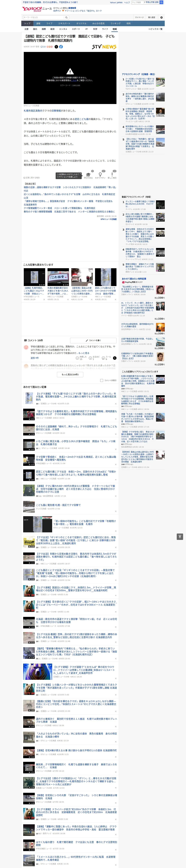Toggle コメント非表示 checkbox
Screen dimensions: 186x868
pos(102,380)
